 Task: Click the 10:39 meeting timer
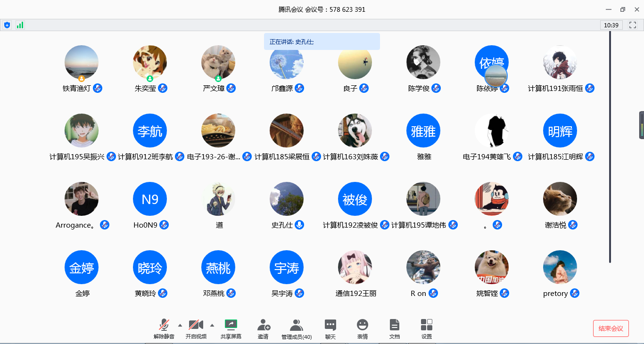pyautogui.click(x=611, y=25)
